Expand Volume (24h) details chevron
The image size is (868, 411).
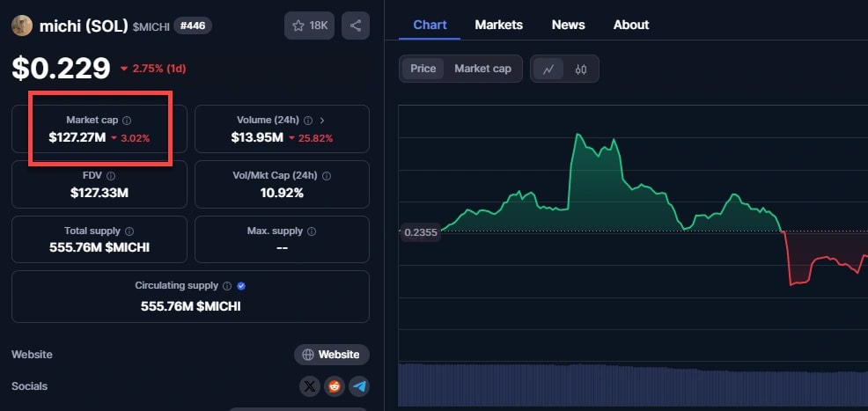[x=322, y=121]
